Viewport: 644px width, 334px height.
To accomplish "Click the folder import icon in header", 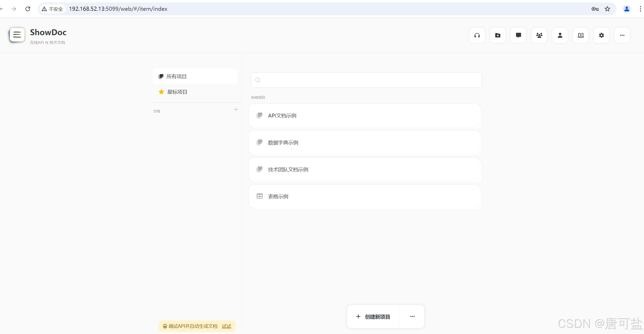I will tap(498, 35).
